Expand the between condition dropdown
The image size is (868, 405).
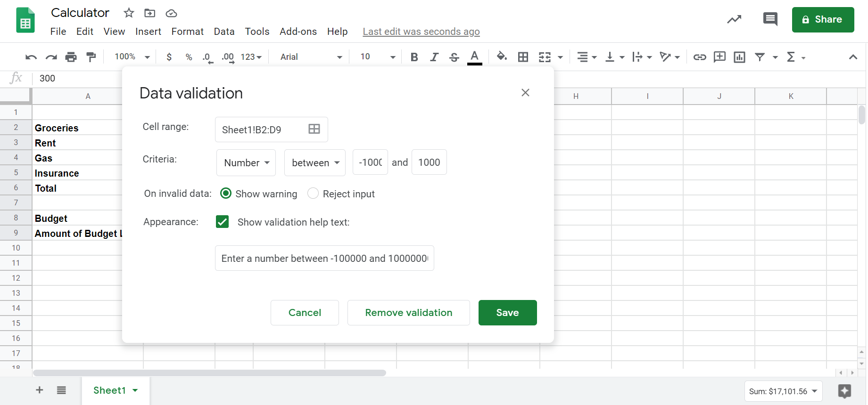click(315, 162)
